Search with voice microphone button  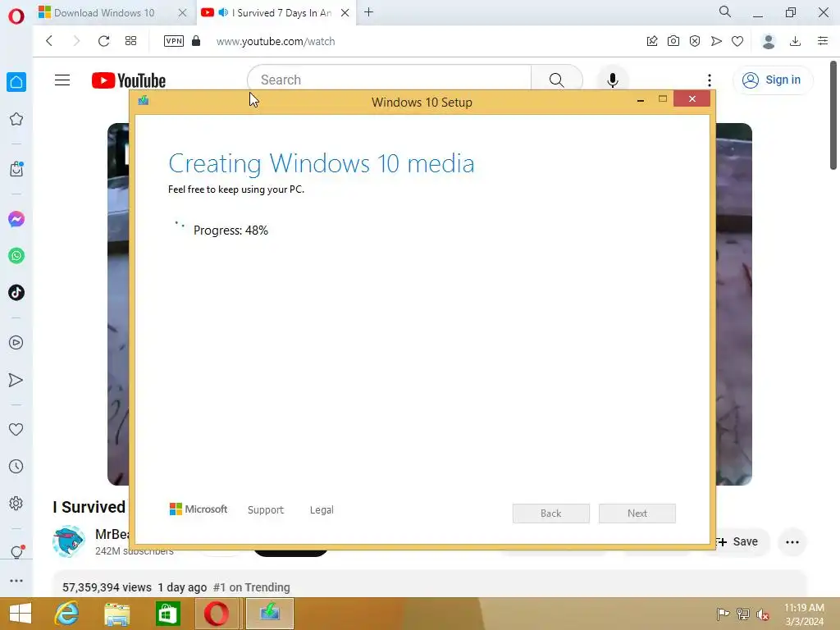[613, 80]
